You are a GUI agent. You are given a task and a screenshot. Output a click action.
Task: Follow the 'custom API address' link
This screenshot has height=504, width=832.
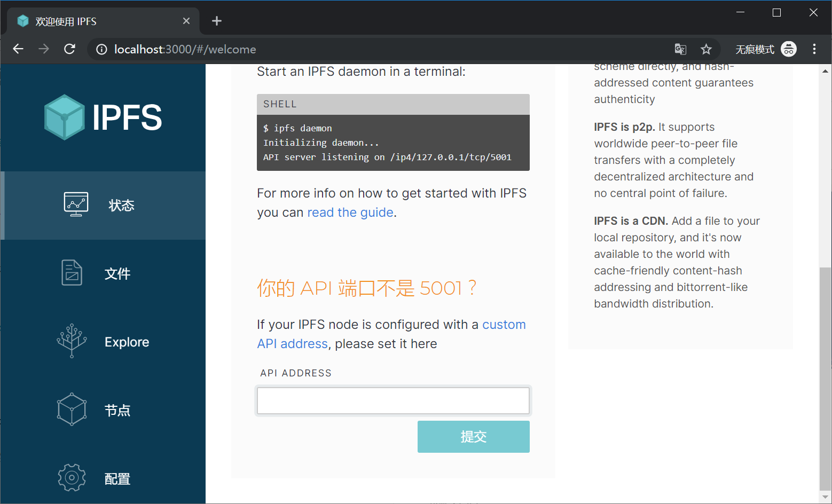point(391,334)
